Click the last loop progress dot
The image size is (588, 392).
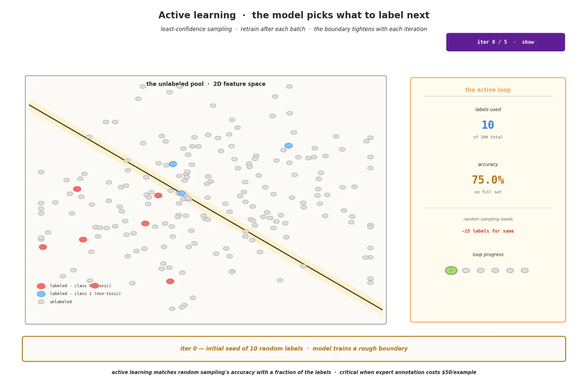tap(525, 270)
